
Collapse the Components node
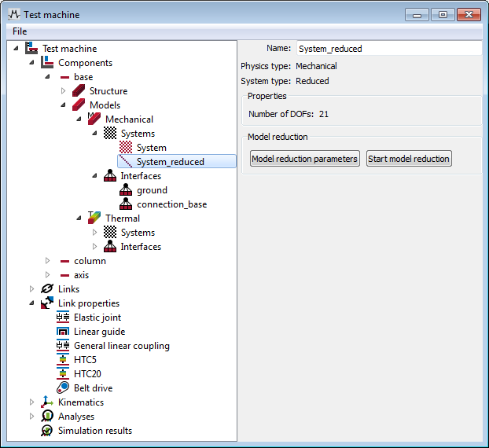[x=31, y=62]
